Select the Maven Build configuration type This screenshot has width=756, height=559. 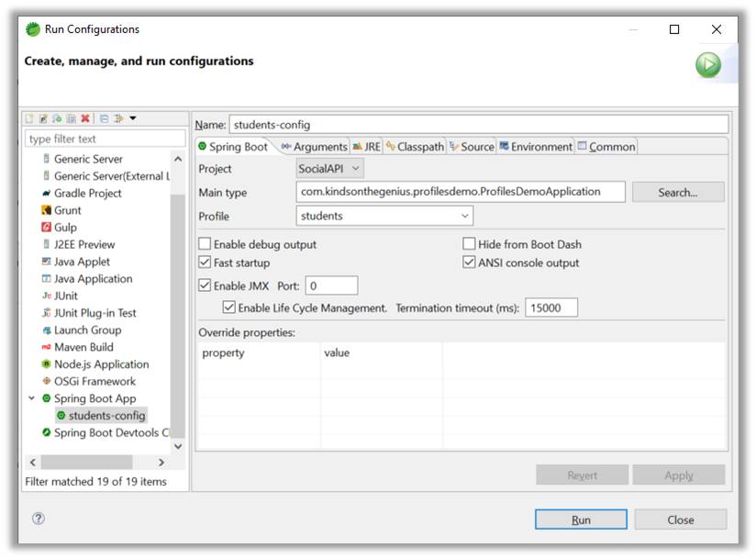coord(83,347)
